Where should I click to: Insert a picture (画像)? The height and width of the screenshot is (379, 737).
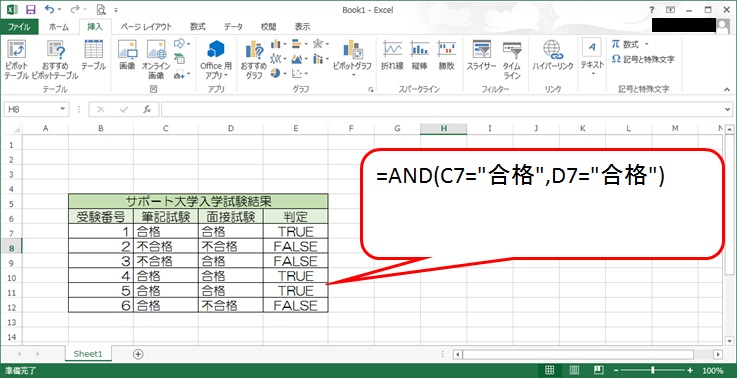pos(127,55)
